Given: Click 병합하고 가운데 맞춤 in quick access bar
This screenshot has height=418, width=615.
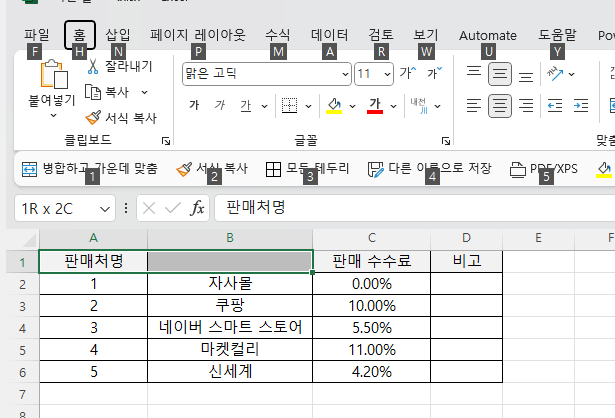Looking at the screenshot, I should [90, 169].
